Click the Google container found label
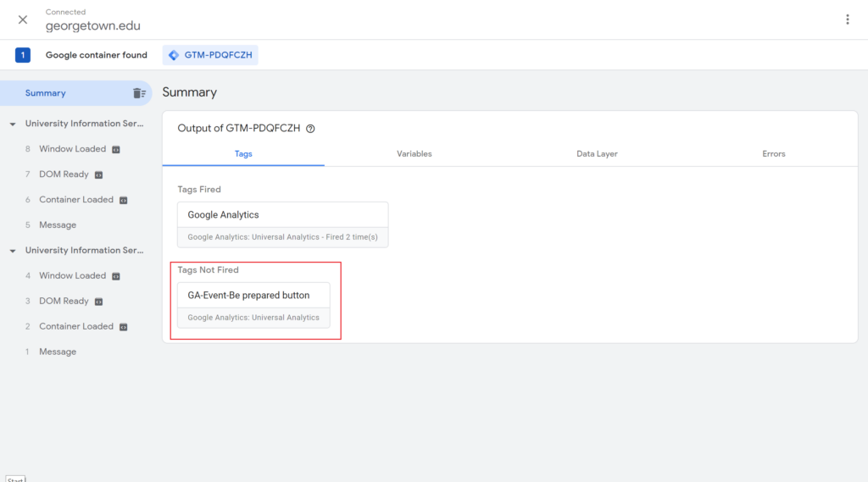Screen dimensions: 868x482 click(97, 55)
